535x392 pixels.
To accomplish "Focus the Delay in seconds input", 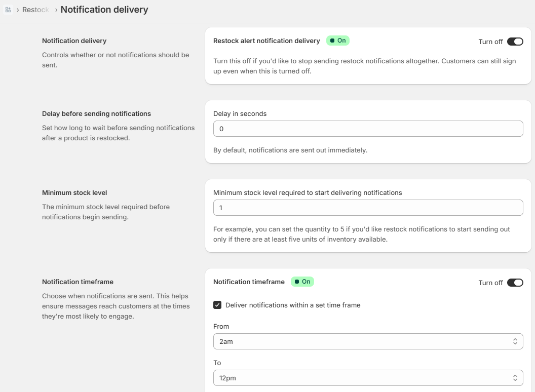I will 368,129.
